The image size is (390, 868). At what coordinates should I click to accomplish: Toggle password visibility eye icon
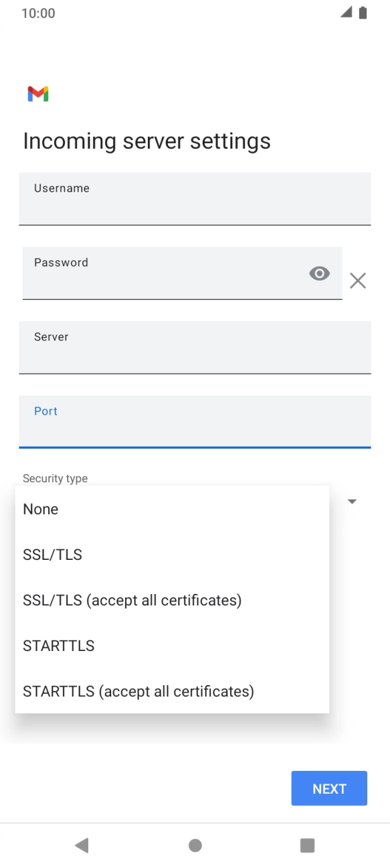pyautogui.click(x=320, y=273)
